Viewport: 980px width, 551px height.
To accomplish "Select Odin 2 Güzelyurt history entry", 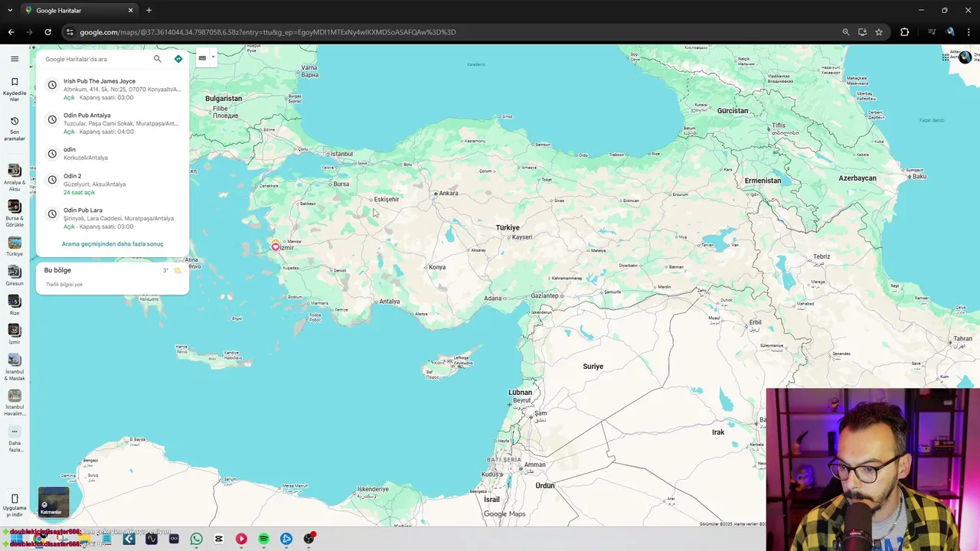I will [x=113, y=184].
